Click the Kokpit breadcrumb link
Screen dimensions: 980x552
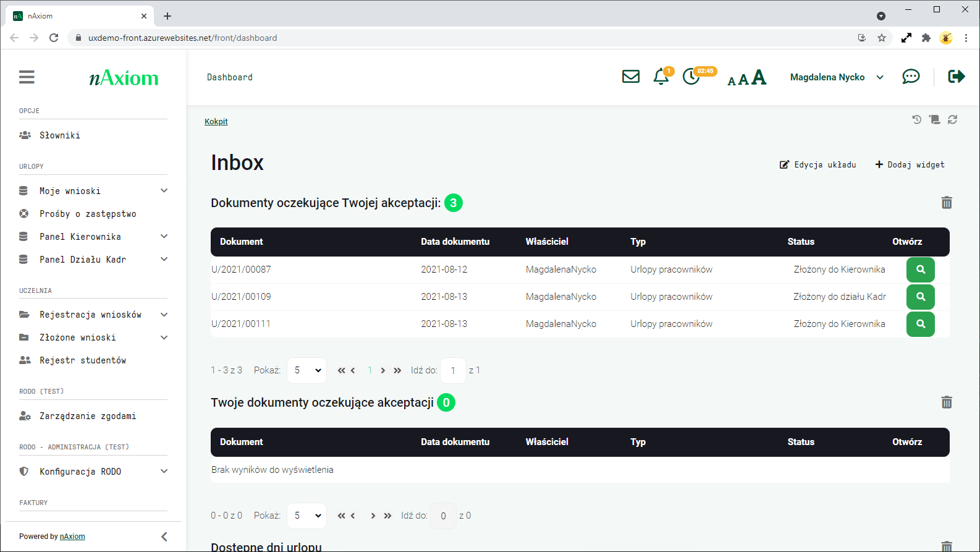point(216,122)
